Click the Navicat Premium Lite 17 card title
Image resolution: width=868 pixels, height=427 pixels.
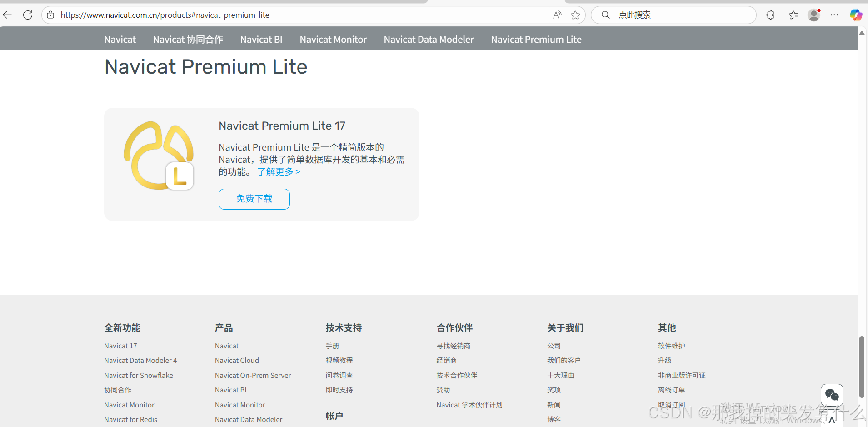pyautogui.click(x=282, y=126)
